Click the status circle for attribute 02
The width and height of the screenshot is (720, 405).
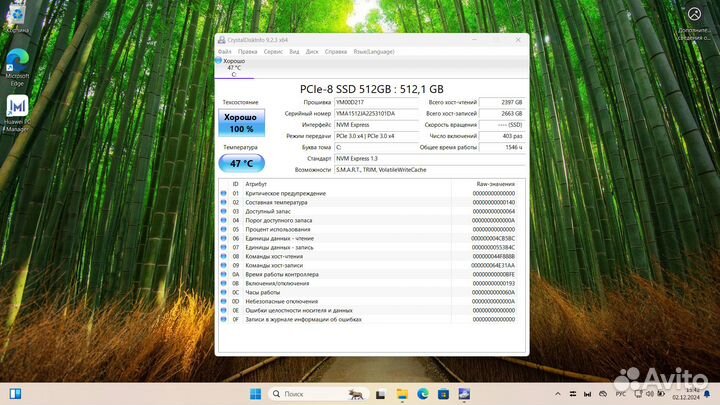[x=224, y=202]
